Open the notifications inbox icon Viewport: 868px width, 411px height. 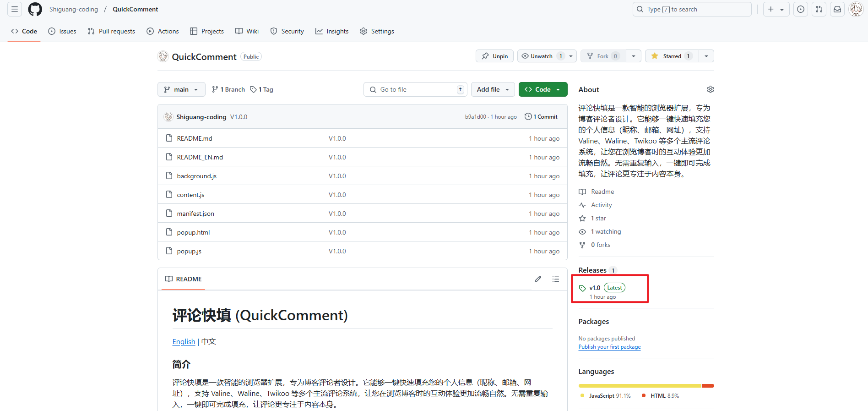coord(837,9)
